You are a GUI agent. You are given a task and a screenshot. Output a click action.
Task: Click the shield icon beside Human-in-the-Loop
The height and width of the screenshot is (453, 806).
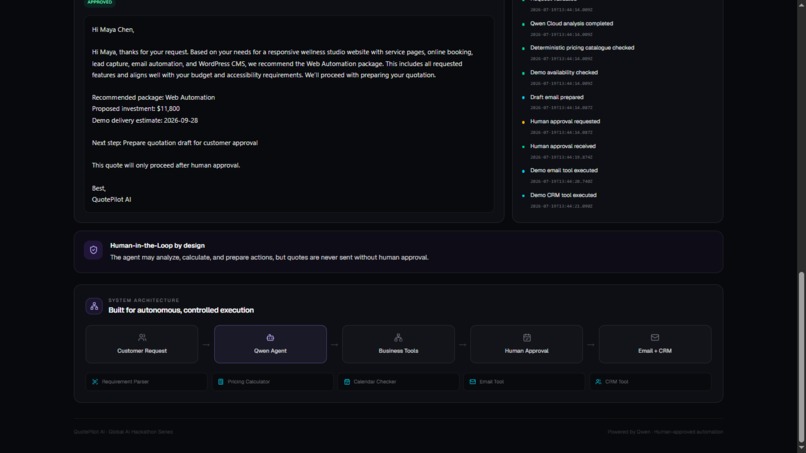click(93, 250)
